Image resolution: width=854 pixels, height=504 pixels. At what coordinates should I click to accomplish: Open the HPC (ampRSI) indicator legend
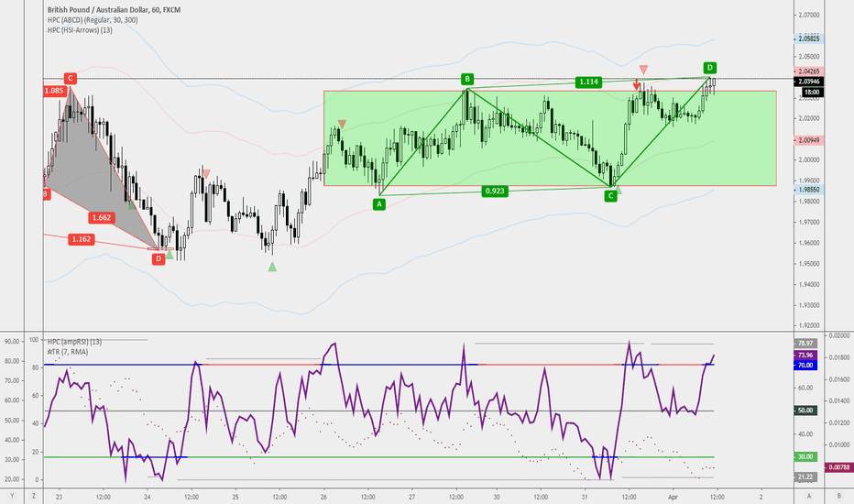coord(74,342)
